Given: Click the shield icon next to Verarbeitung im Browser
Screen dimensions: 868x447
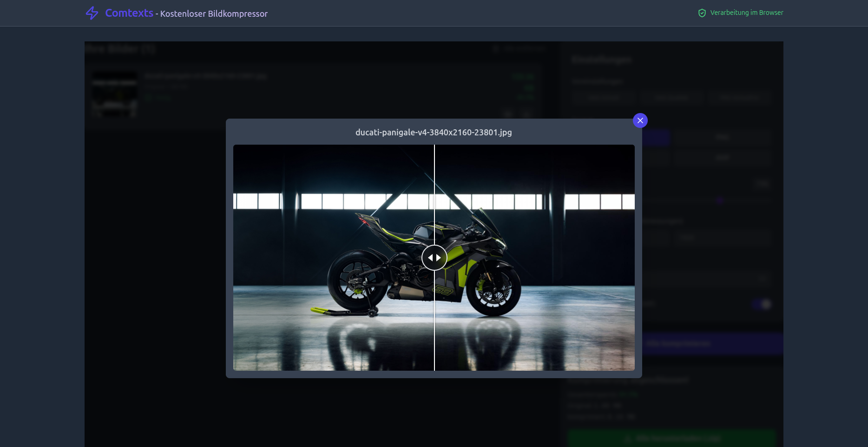Looking at the screenshot, I should (x=702, y=13).
